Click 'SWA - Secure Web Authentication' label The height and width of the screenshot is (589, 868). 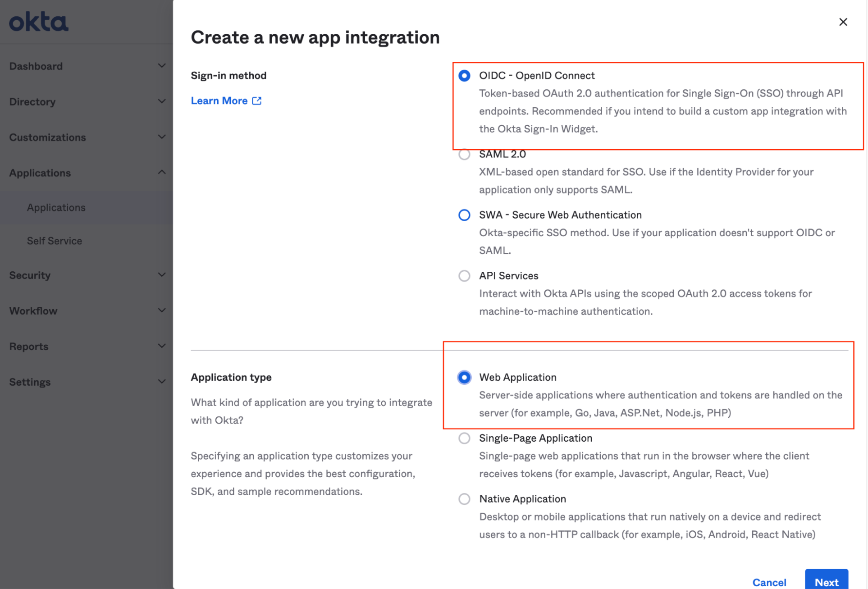(560, 215)
